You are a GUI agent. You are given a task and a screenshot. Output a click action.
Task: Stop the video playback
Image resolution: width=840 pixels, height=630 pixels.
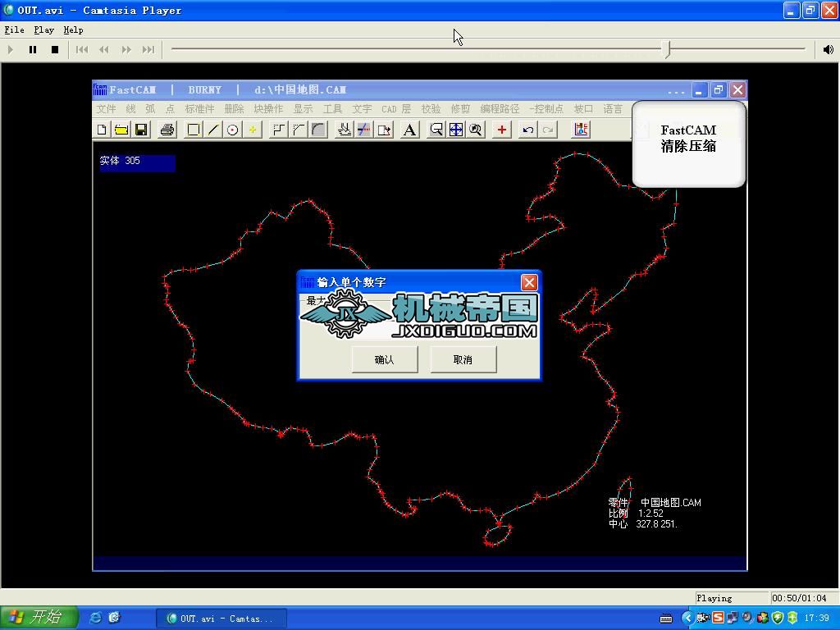(x=55, y=49)
